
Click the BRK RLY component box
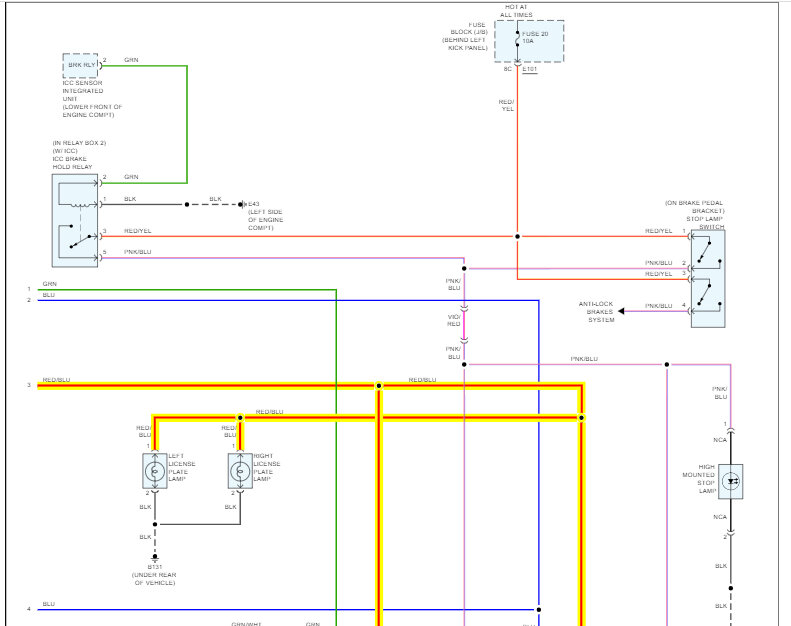[x=80, y=65]
